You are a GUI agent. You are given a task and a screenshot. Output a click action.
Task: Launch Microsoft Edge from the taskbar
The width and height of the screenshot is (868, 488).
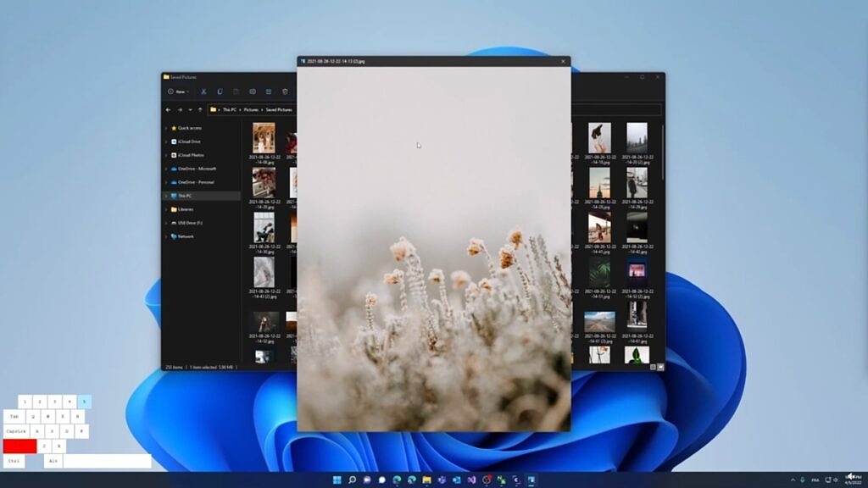pyautogui.click(x=397, y=479)
